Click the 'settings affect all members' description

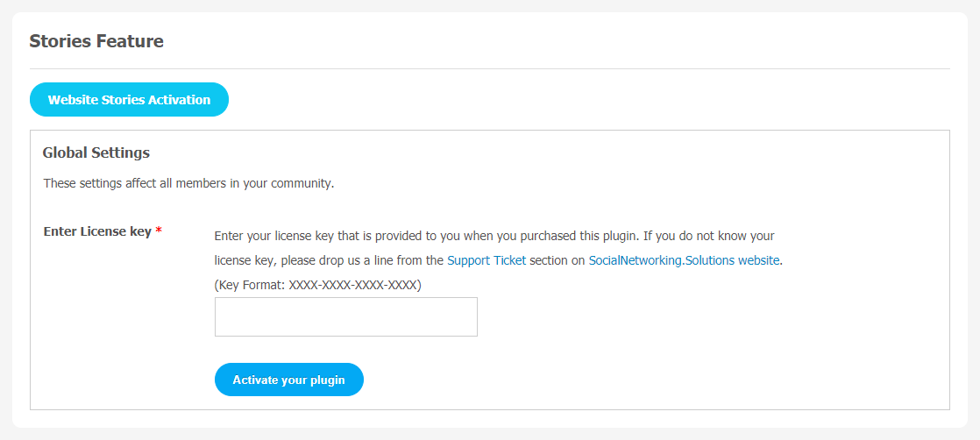tap(188, 184)
